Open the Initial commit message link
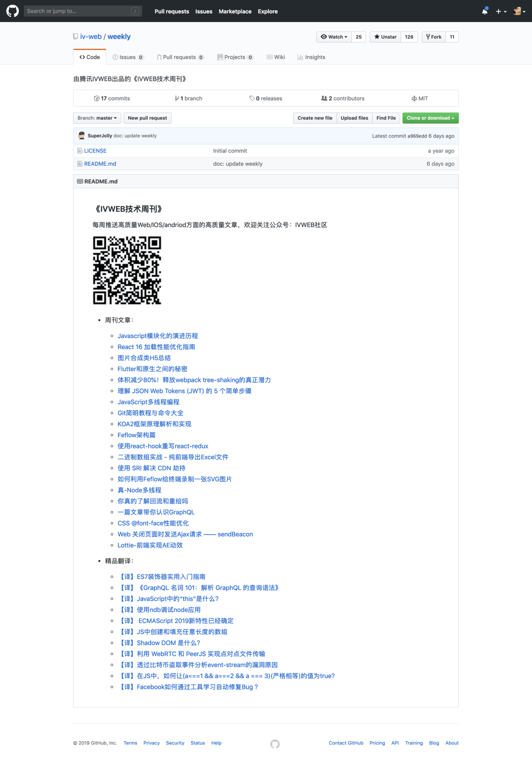 pyautogui.click(x=230, y=151)
